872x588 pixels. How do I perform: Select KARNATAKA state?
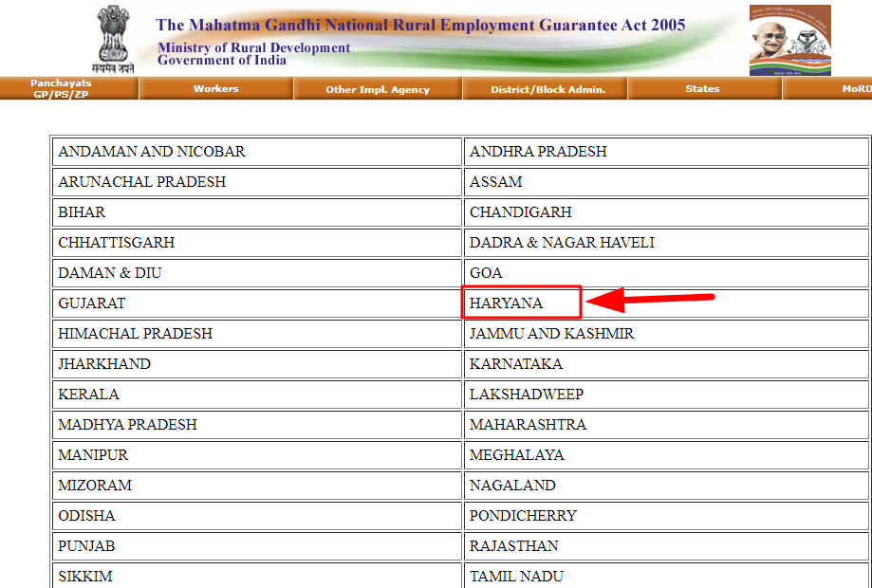[x=515, y=364]
